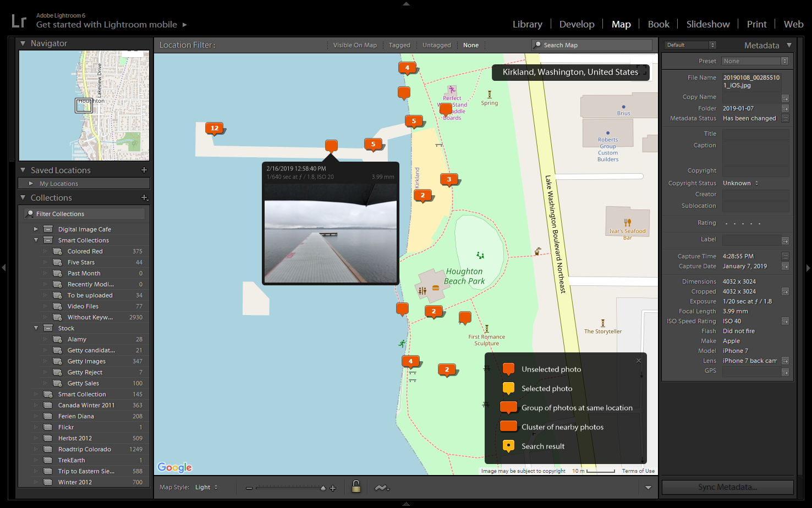Image resolution: width=812 pixels, height=508 pixels.
Task: Select the Untagged location filter
Action: [436, 45]
